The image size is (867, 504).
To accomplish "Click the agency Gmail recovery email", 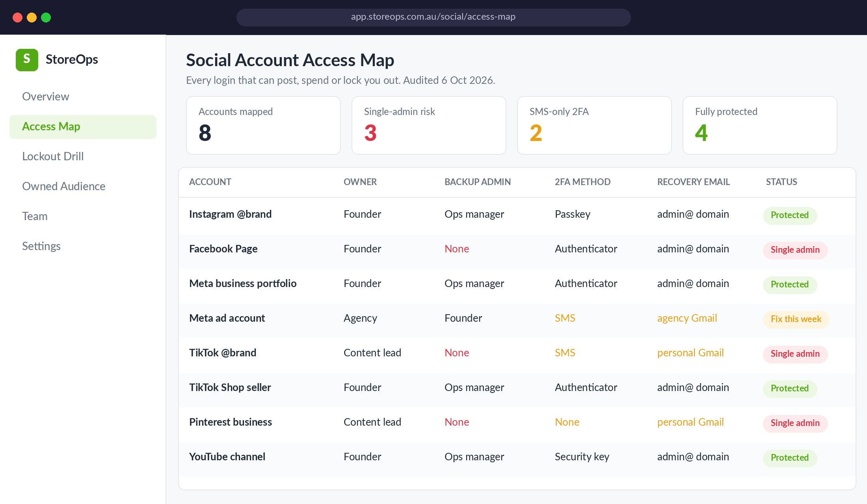I will tap(687, 318).
